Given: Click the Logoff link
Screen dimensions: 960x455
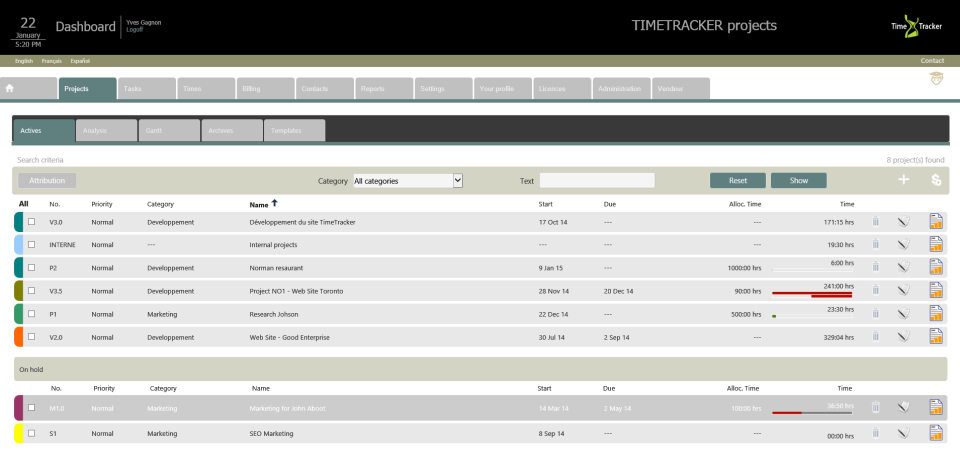Looking at the screenshot, I should pyautogui.click(x=134, y=29).
